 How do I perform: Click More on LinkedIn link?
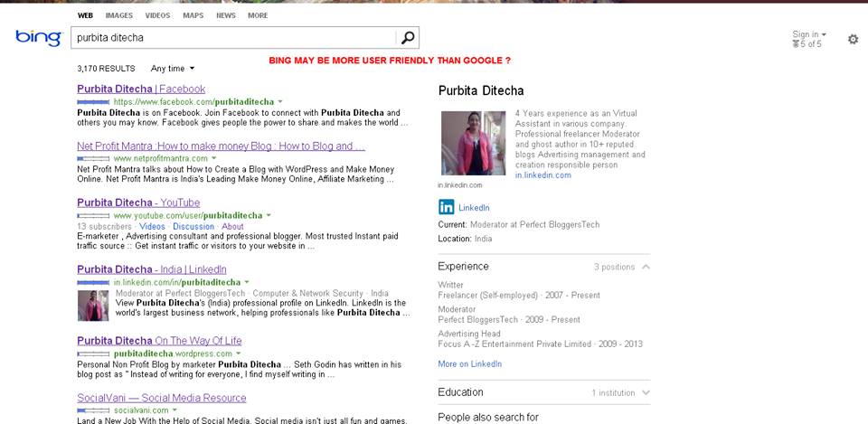pyautogui.click(x=470, y=364)
